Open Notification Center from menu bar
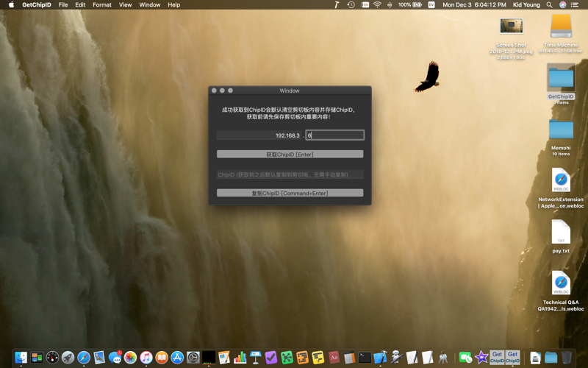Image resolution: width=588 pixels, height=368 pixels. [x=576, y=4]
